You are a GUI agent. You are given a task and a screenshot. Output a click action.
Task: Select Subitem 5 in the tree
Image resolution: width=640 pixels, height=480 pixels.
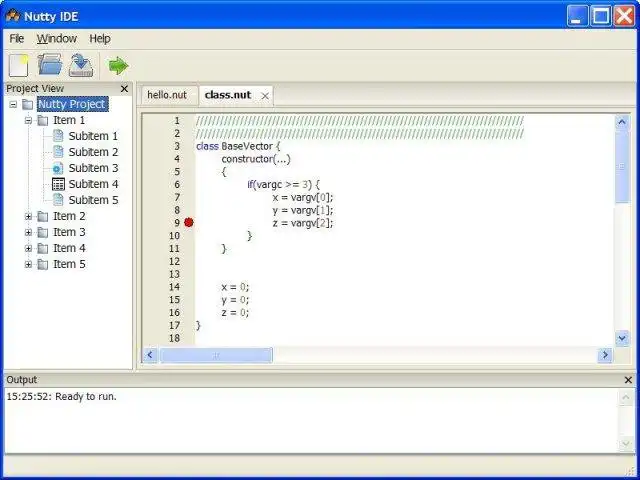93,200
